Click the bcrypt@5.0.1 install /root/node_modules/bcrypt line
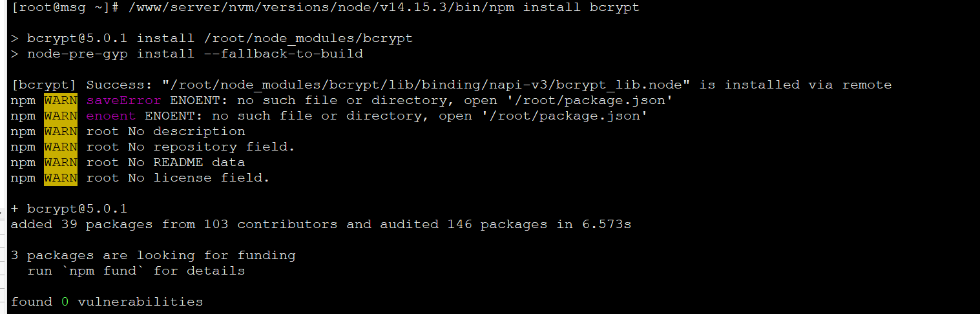Image resolution: width=980 pixels, height=314 pixels. coord(218,38)
